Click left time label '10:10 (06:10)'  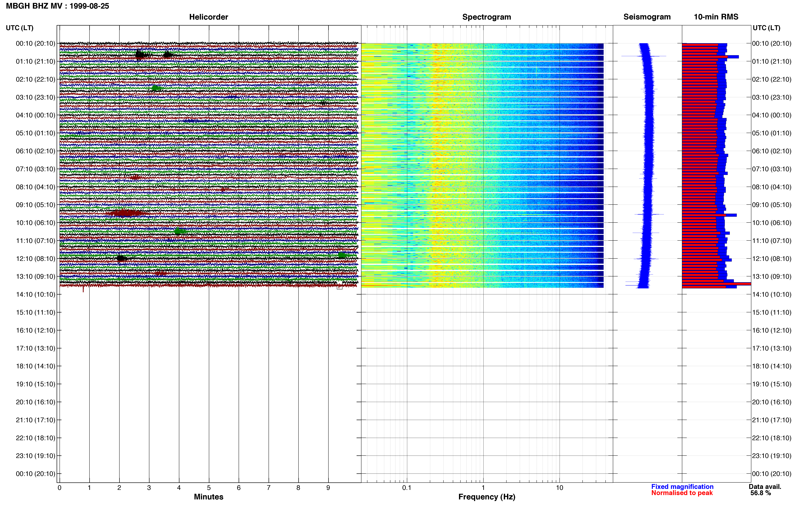[36, 223]
